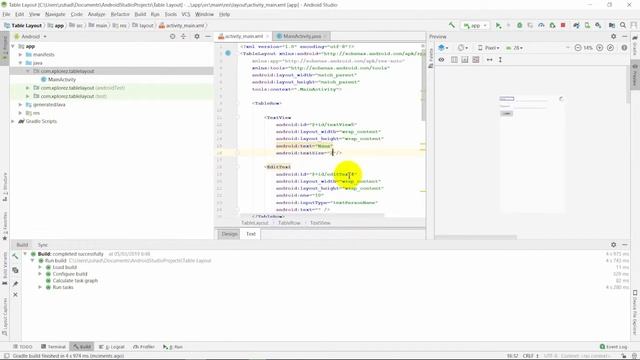The width and height of the screenshot is (640, 360).
Task: Expand the manifests folder
Action: coord(20,54)
